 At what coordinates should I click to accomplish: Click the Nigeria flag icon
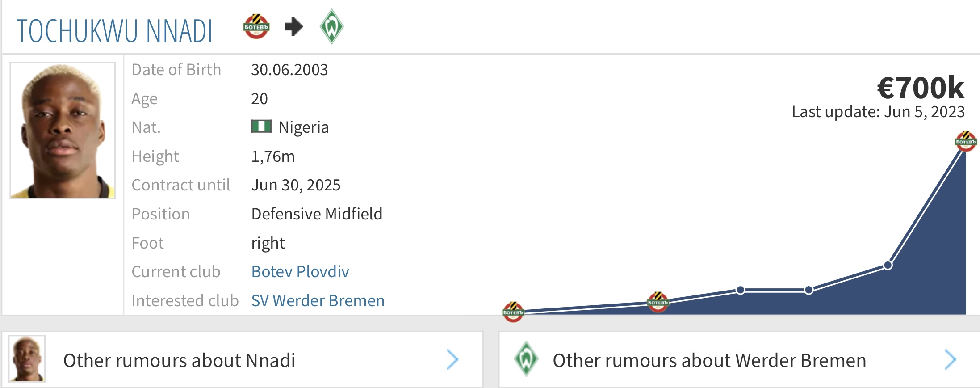pos(261,127)
